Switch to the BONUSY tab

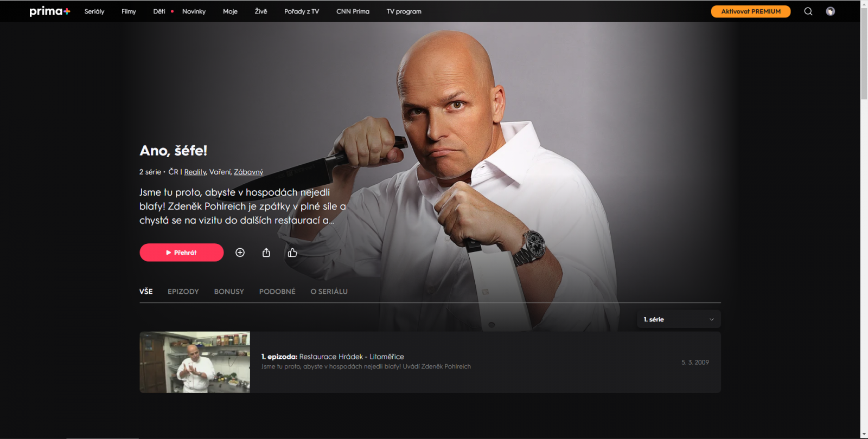point(229,292)
